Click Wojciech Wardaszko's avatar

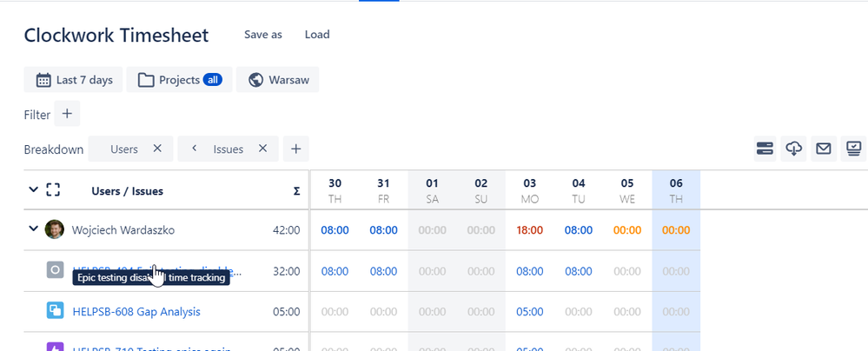(x=54, y=229)
